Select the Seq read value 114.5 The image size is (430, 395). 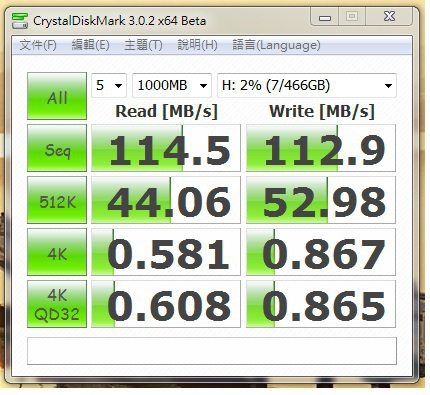(x=166, y=148)
